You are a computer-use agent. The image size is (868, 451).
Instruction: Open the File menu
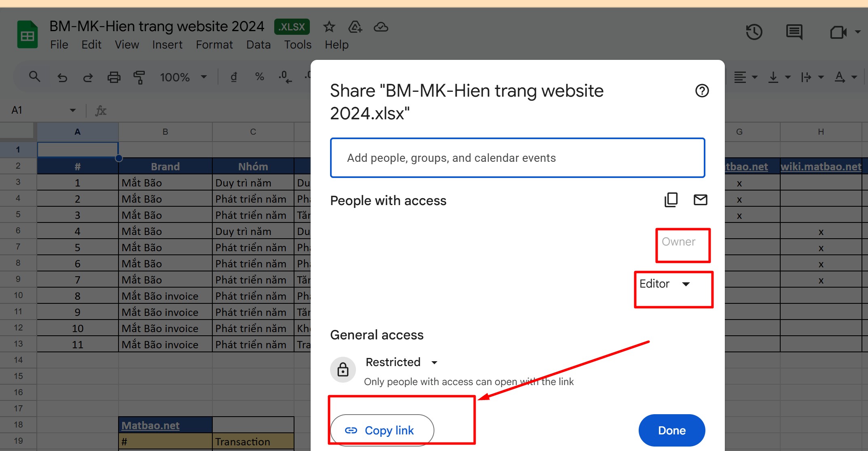coord(59,44)
